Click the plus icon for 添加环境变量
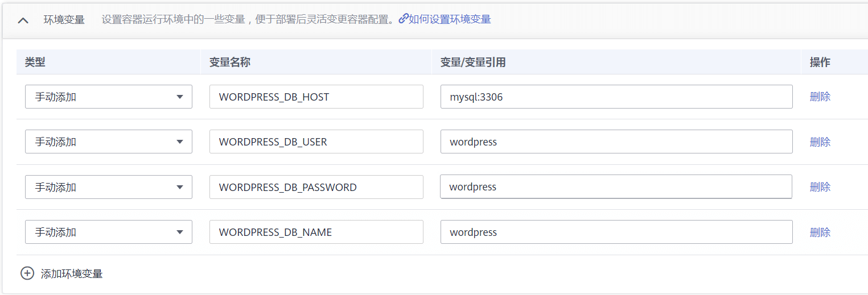The image size is (868, 295). [27, 273]
